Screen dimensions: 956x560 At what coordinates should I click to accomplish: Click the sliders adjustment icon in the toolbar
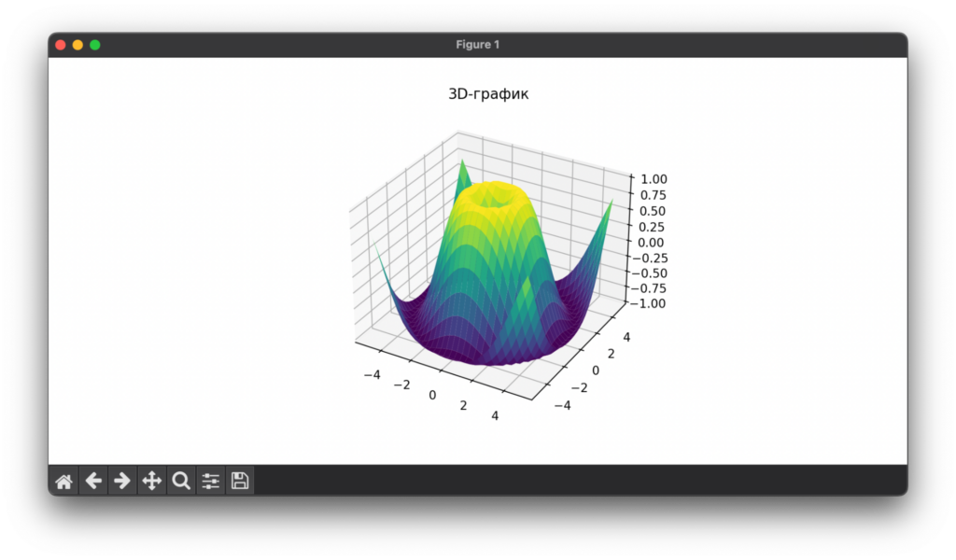tap(209, 480)
